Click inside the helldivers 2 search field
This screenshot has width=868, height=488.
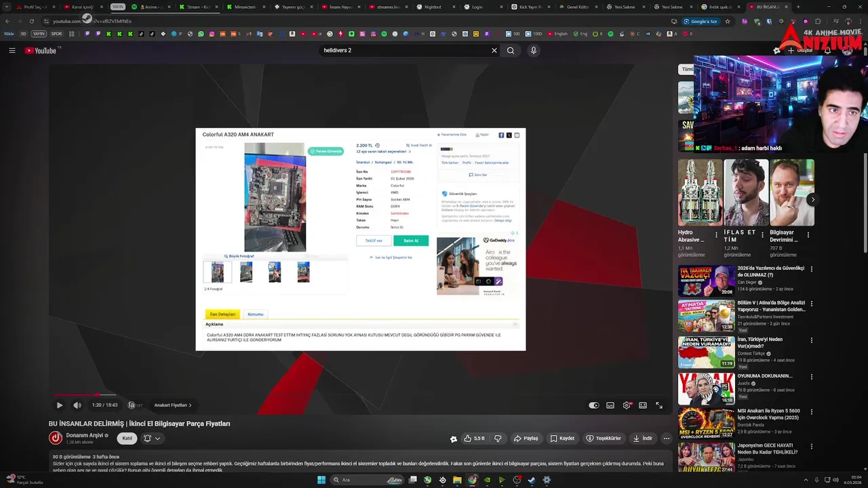click(403, 50)
